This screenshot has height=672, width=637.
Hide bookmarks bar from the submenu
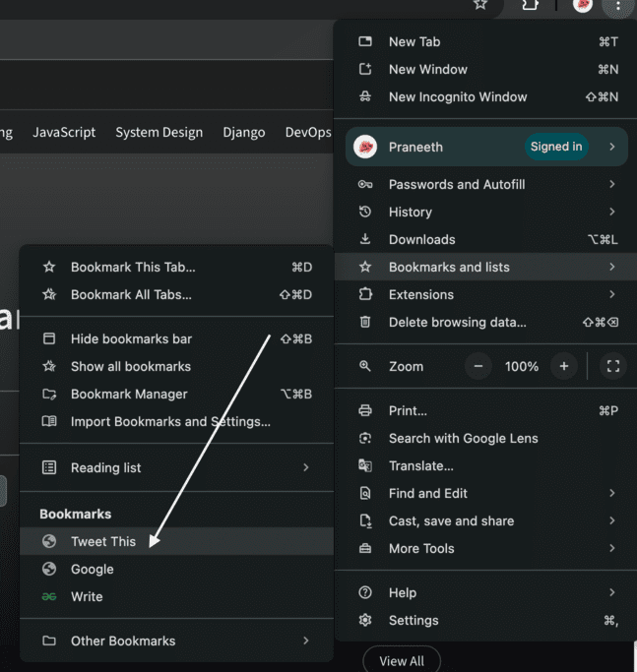pyautogui.click(x=131, y=338)
